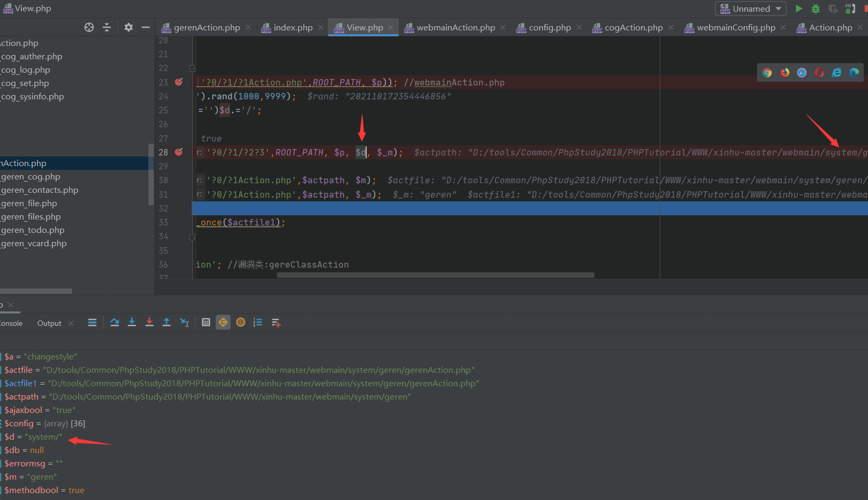Screen dimensions: 868x500
Task: Toggle the orange @ icon in debugger toolbar
Action: (x=241, y=322)
